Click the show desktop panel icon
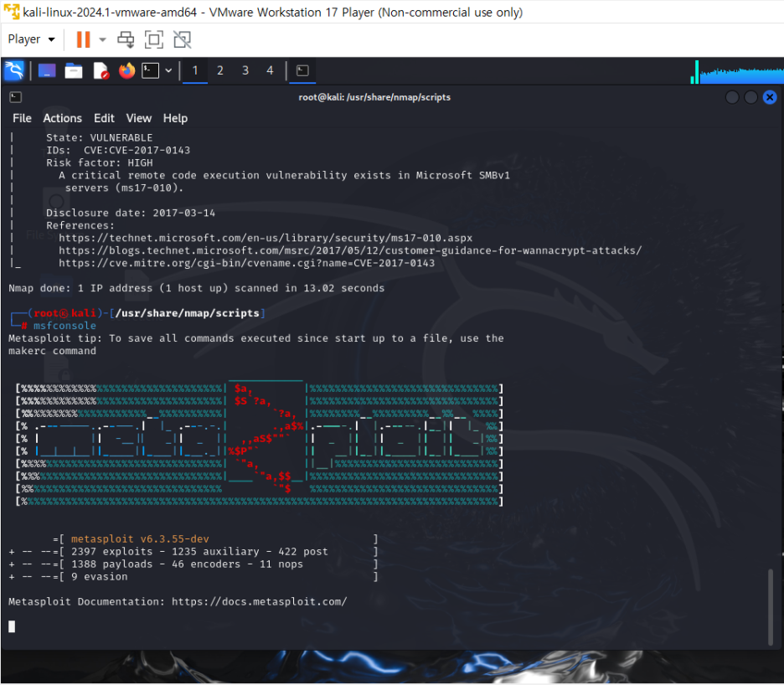Image resolution: width=784 pixels, height=685 pixels. (47, 70)
